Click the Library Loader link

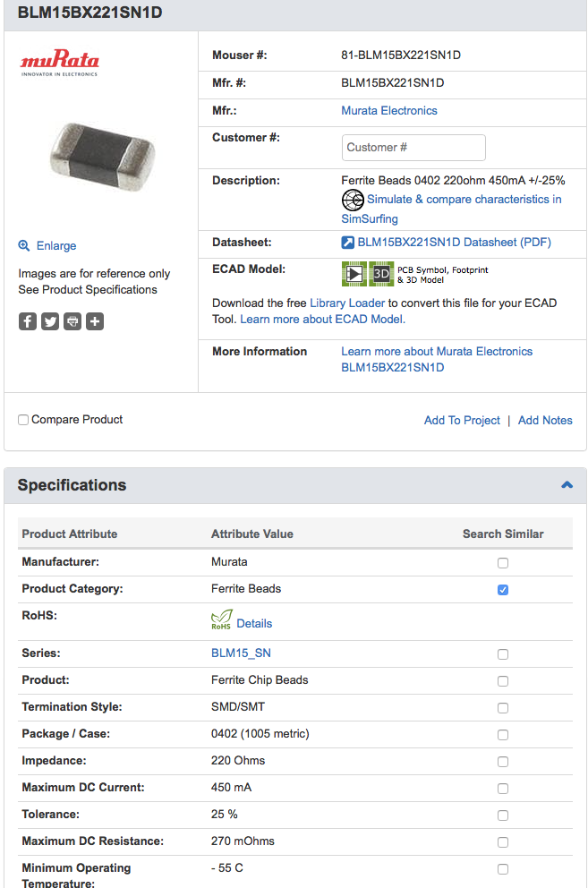coord(347,303)
